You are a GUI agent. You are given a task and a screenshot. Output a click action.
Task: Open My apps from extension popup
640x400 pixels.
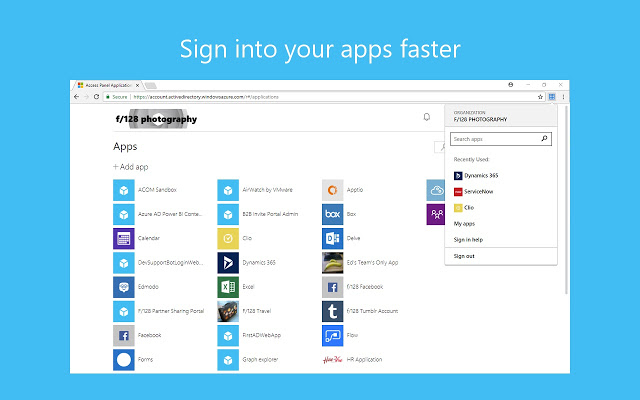(x=464, y=224)
